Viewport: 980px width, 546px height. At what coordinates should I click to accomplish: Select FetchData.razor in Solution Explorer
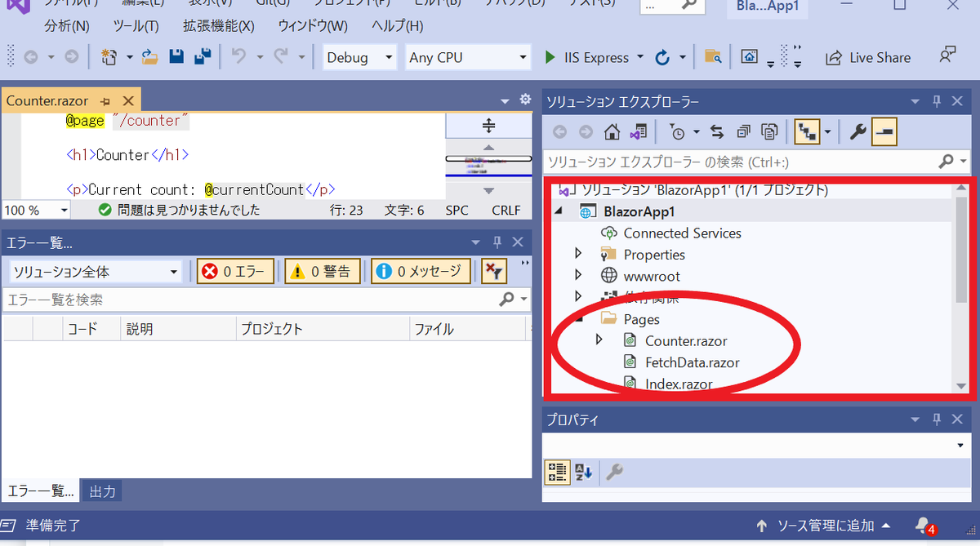tap(693, 362)
